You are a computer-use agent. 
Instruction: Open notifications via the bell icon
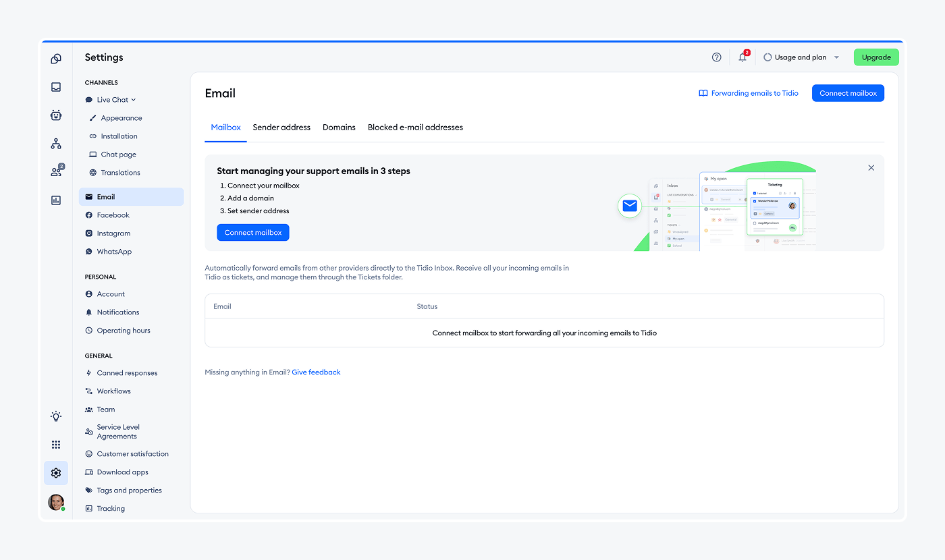click(x=741, y=57)
